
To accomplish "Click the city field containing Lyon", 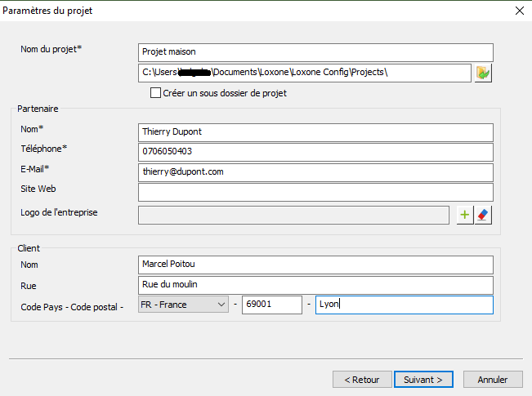I will coord(404,305).
